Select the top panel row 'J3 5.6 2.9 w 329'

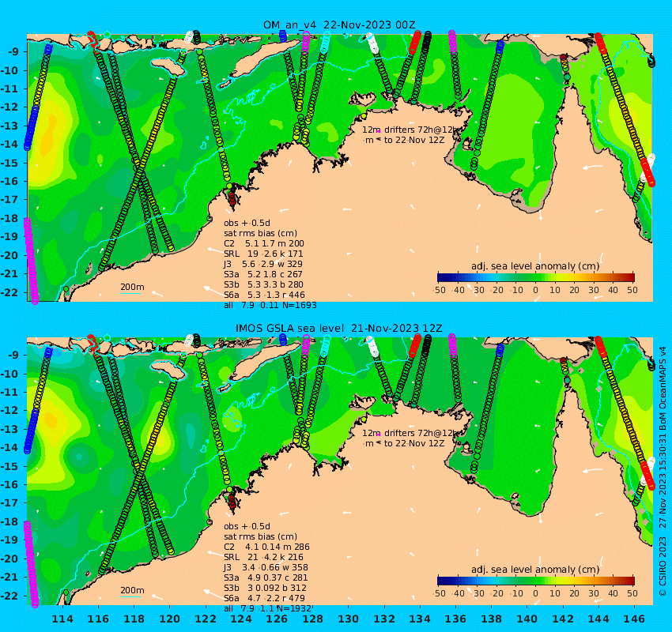click(262, 264)
